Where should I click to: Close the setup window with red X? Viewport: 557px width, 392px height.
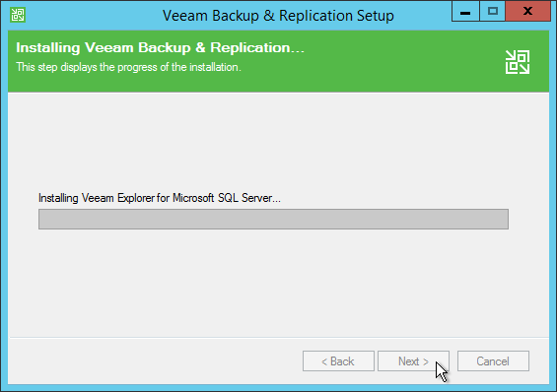pos(527,12)
